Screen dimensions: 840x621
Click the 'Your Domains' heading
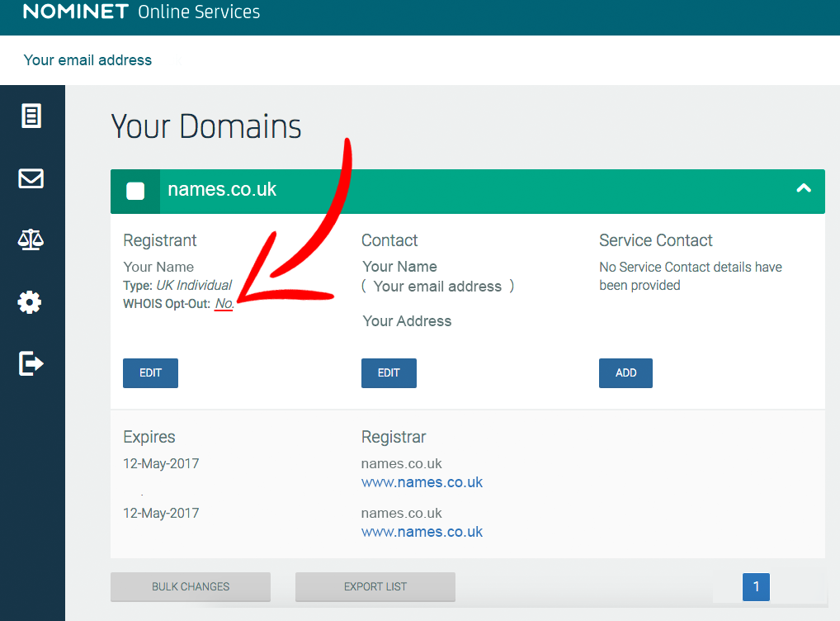point(206,126)
